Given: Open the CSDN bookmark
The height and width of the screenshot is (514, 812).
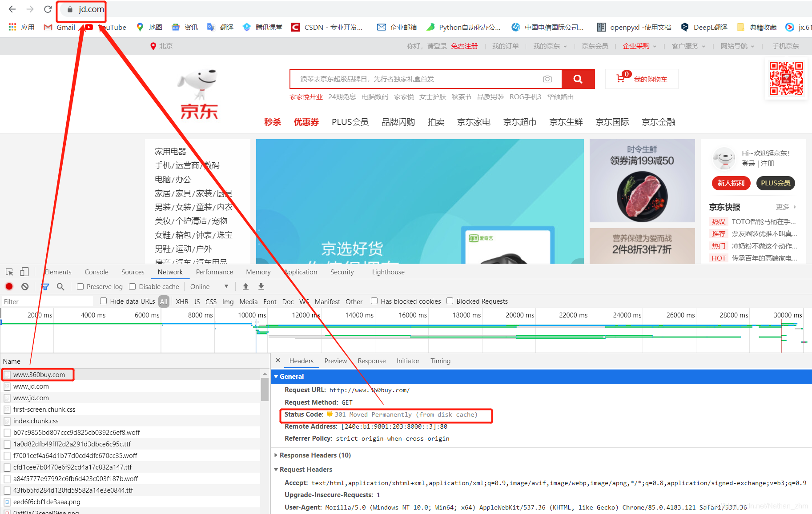Looking at the screenshot, I should tap(327, 27).
